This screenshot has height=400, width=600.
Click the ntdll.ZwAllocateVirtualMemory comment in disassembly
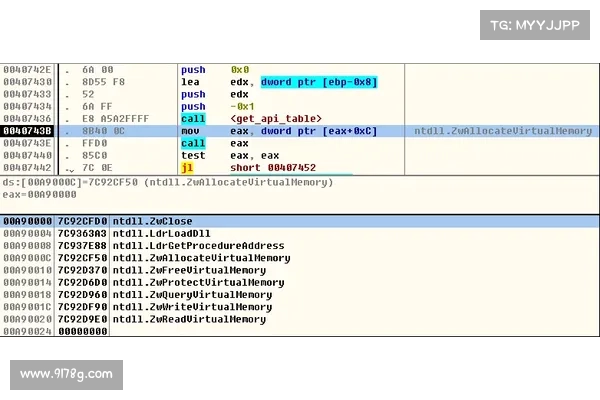point(503,131)
